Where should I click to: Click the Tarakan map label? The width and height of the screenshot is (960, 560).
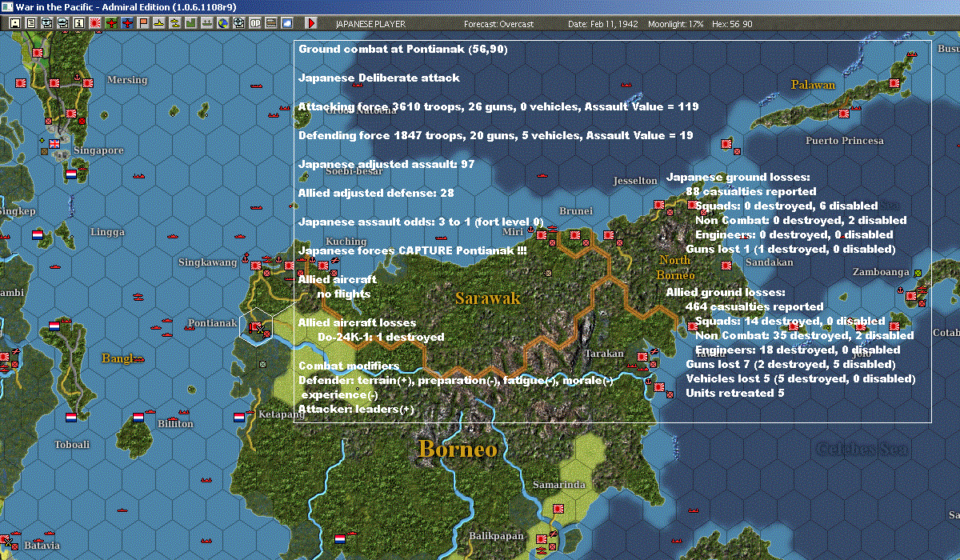[604, 353]
